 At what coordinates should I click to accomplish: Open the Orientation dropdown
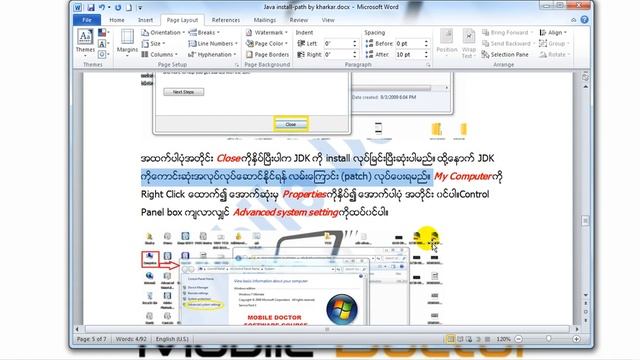(163, 33)
